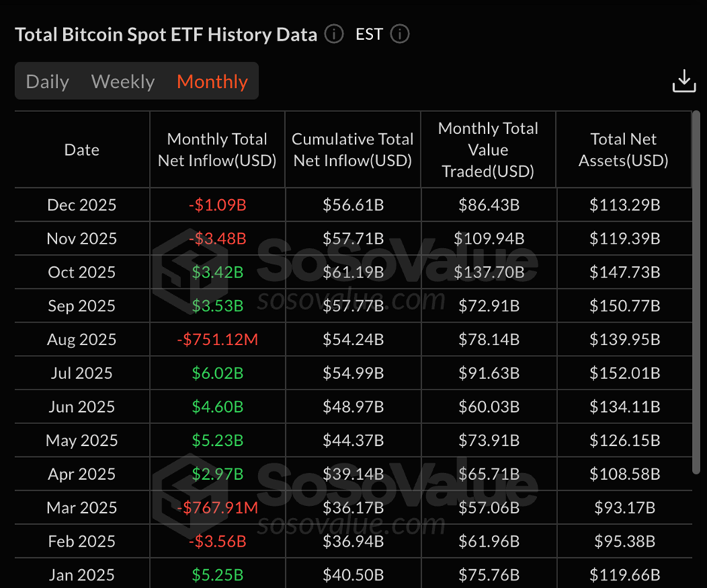Click the Aug 2025 -$751.12M inflow value
This screenshot has width=707, height=588.
click(x=217, y=340)
